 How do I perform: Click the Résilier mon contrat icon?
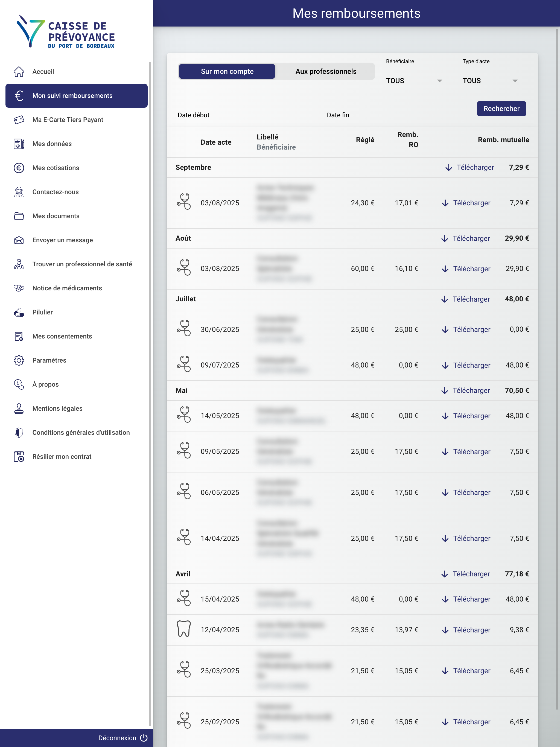click(x=19, y=457)
